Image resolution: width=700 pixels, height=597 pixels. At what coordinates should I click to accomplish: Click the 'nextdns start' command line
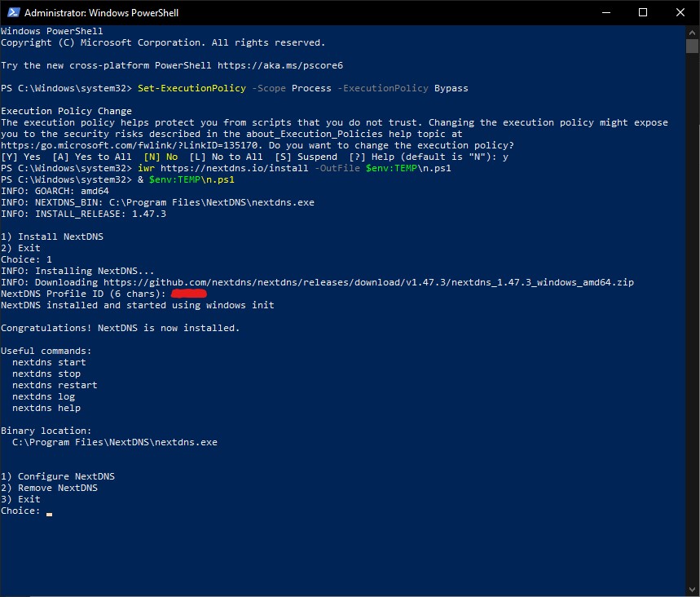click(x=49, y=362)
